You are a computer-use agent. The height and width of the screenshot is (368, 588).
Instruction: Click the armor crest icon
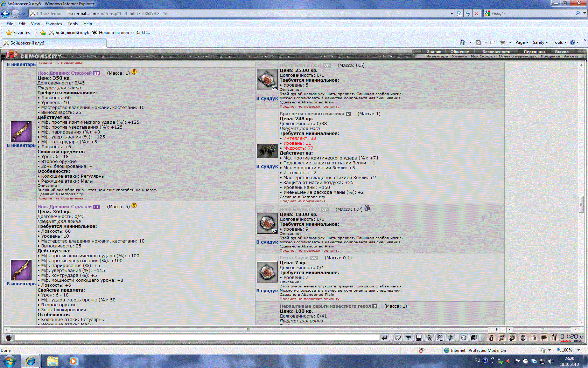click(523, 338)
